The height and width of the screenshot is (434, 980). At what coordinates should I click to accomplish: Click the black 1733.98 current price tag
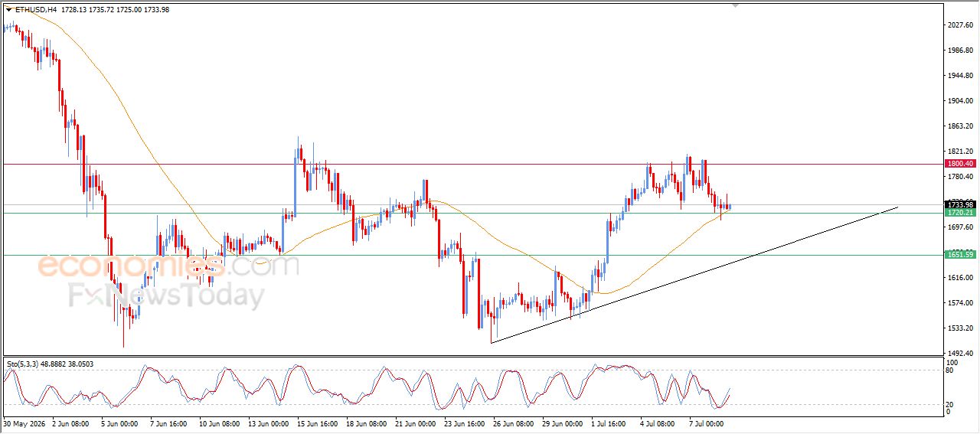point(959,204)
